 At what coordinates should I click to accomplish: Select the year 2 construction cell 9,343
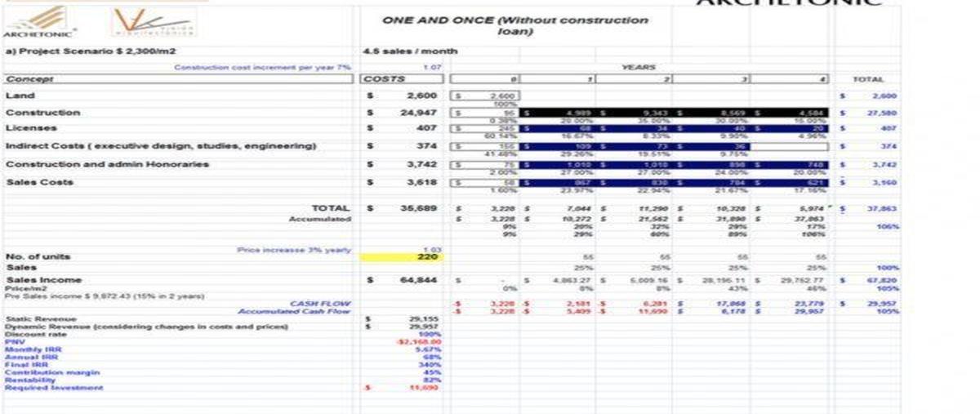tap(656, 113)
